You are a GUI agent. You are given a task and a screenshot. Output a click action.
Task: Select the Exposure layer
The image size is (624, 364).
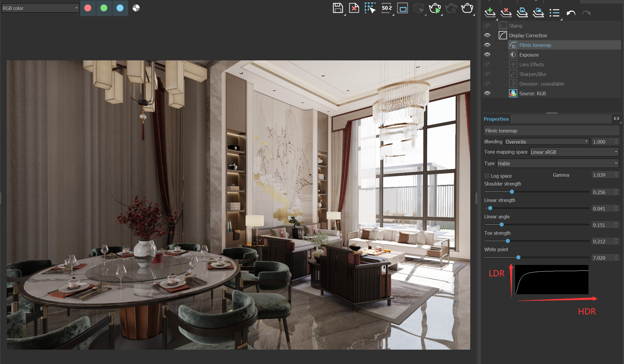point(552,55)
